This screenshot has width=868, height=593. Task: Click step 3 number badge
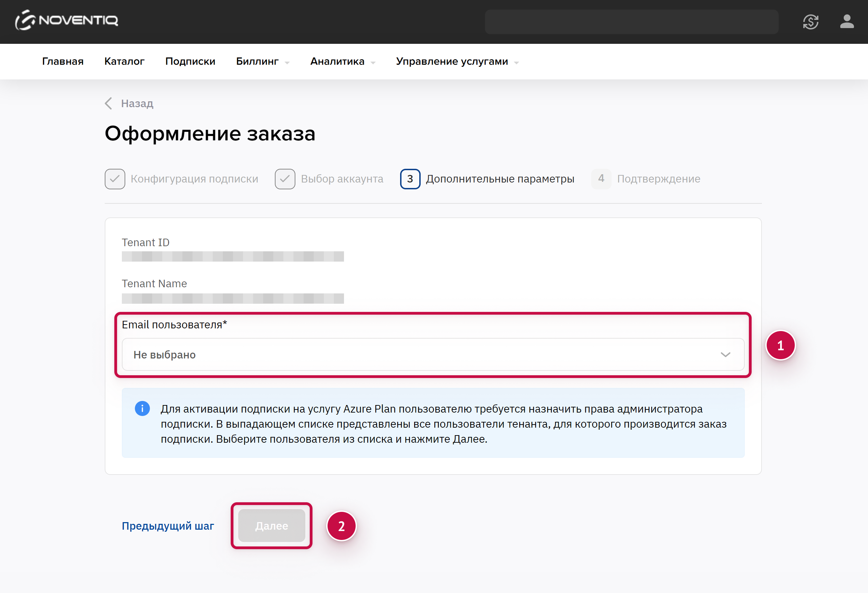point(410,179)
